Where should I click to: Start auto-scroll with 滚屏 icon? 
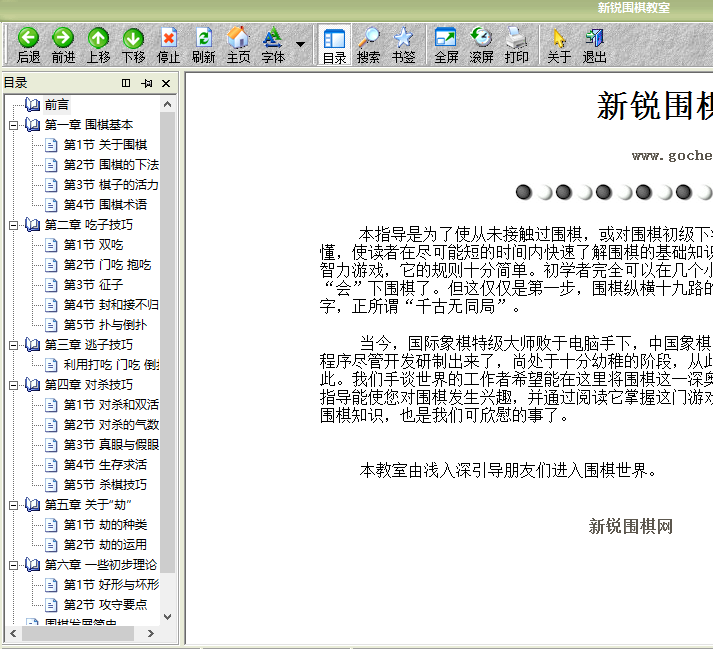click(x=481, y=38)
